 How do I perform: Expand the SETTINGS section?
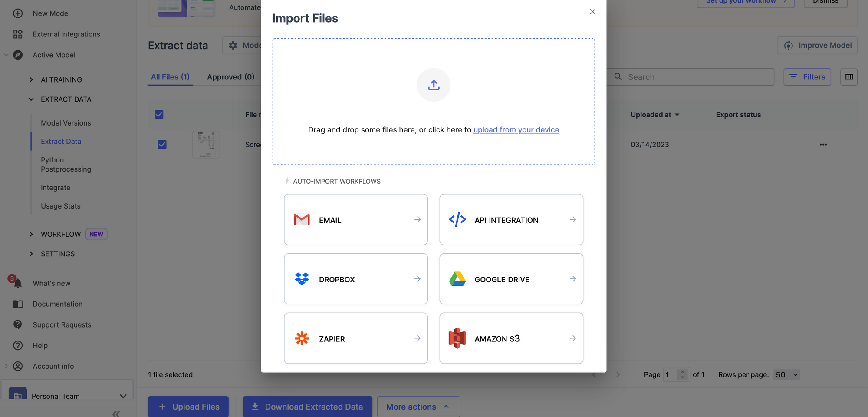pyautogui.click(x=31, y=254)
